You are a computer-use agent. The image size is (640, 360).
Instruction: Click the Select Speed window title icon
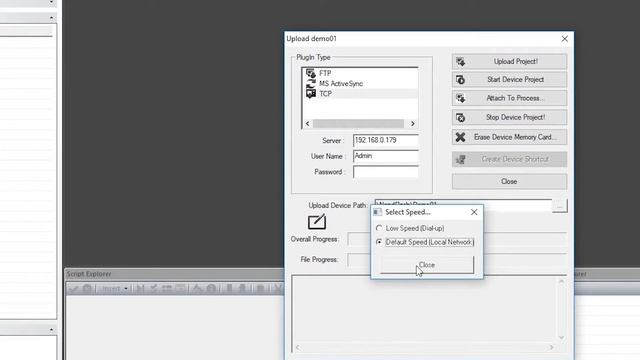[378, 212]
